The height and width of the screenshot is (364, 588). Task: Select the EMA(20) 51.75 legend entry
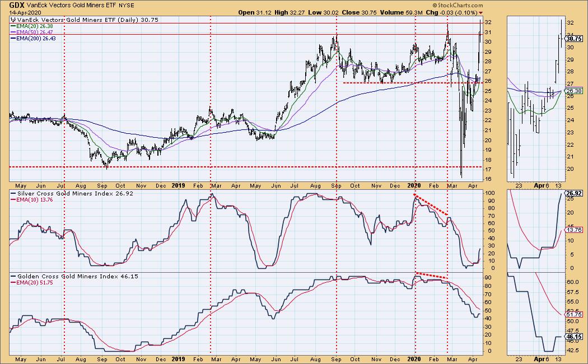click(x=32, y=283)
